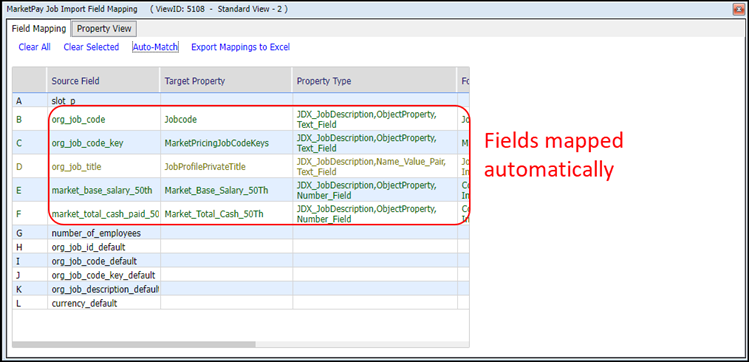Click the JobProfilePrivateTitle target property cell
Screen dimensions: 749x362
pyautogui.click(x=226, y=167)
